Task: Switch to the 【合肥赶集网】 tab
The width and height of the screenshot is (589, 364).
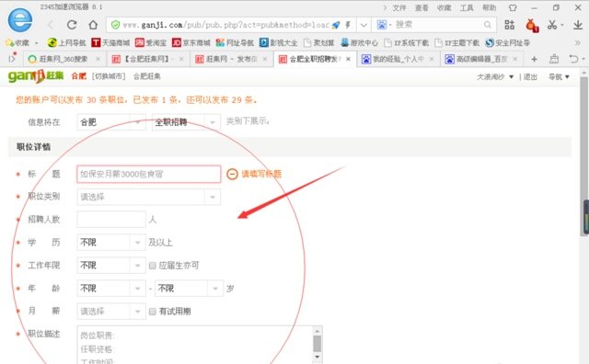Action: tap(147, 60)
